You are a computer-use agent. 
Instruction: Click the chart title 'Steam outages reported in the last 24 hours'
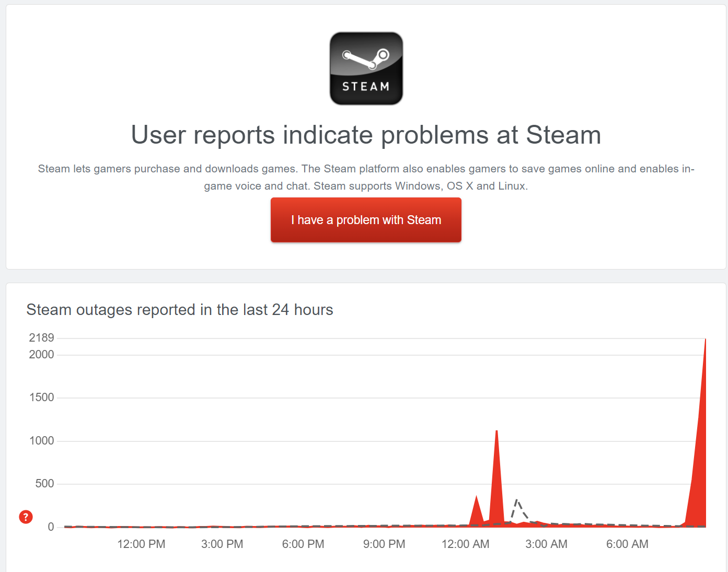pos(180,310)
